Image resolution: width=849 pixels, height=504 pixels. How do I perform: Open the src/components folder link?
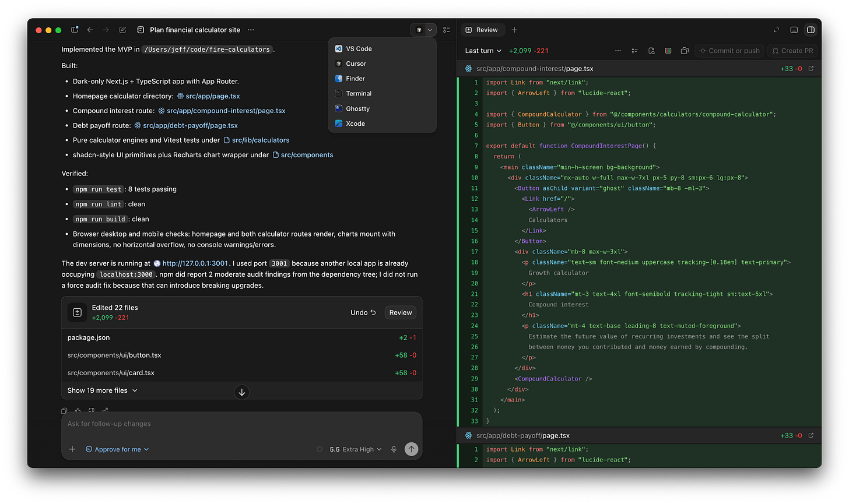303,155
